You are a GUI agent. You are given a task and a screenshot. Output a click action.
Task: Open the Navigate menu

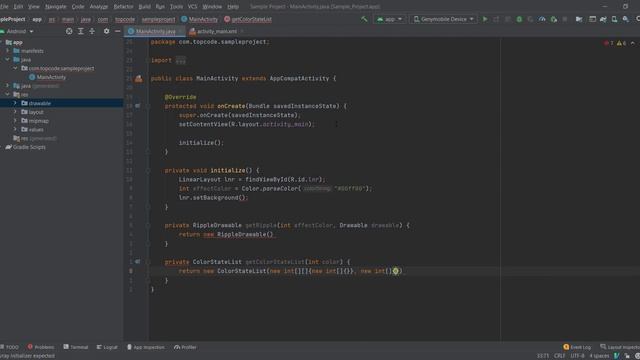56,7
